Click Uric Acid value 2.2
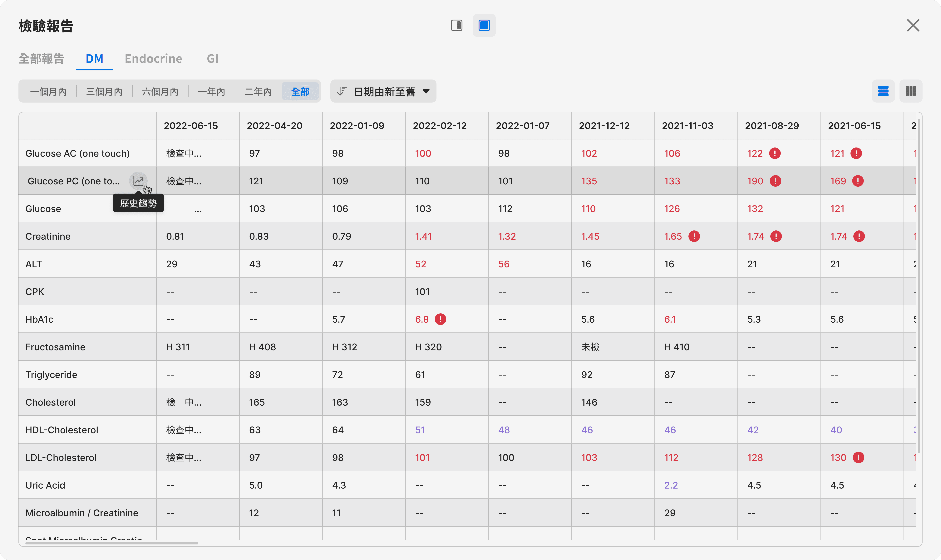 [x=671, y=485]
